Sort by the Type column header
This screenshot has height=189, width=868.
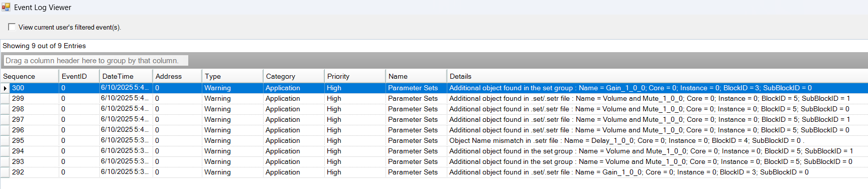pyautogui.click(x=232, y=76)
